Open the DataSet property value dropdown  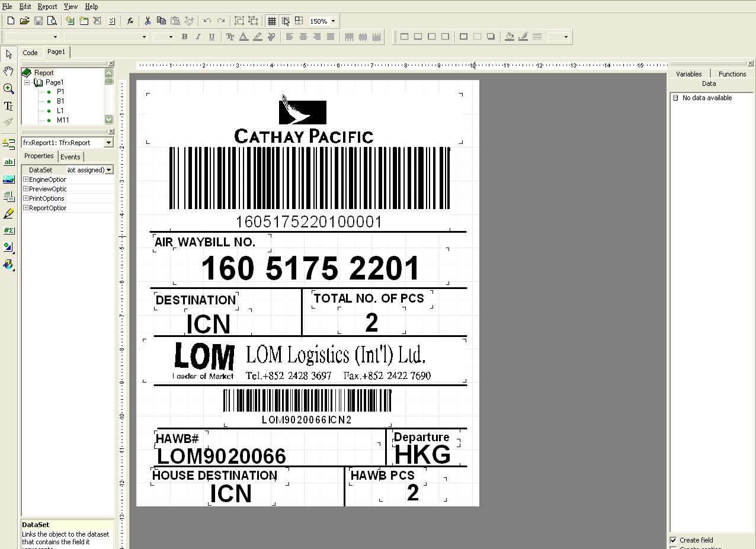109,170
